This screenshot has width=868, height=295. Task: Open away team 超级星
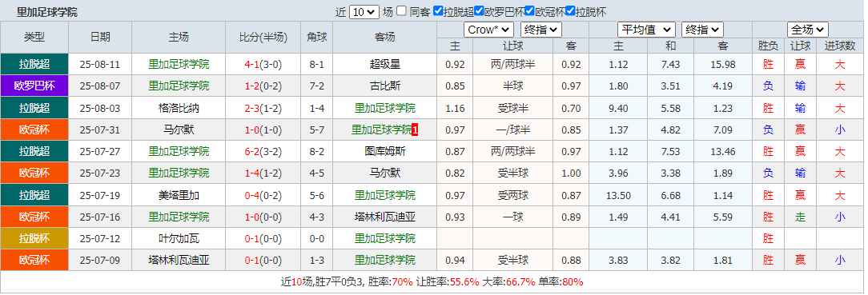pos(384,64)
